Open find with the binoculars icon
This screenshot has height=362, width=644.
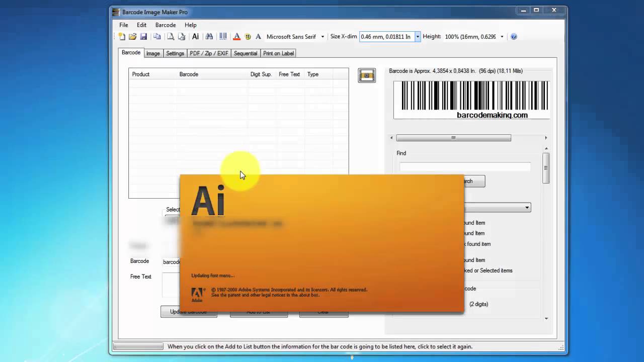(x=209, y=36)
